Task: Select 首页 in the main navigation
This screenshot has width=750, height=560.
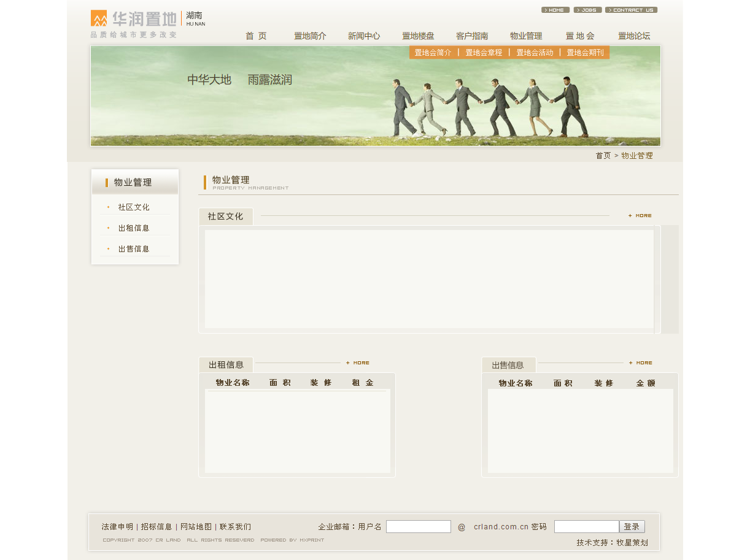Action: (256, 36)
